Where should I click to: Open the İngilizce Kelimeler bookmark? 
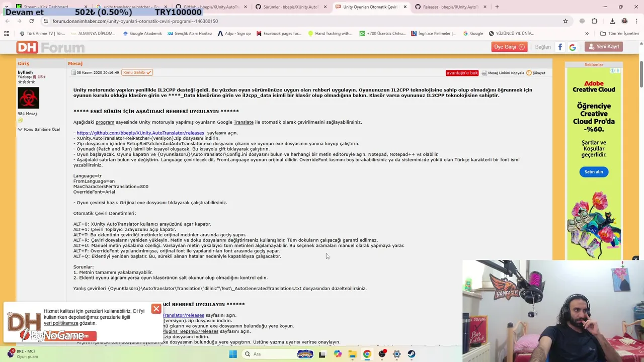pos(433,34)
